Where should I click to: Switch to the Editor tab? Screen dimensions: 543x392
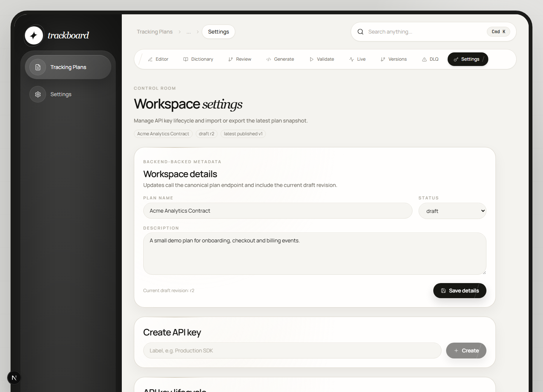tap(158, 59)
